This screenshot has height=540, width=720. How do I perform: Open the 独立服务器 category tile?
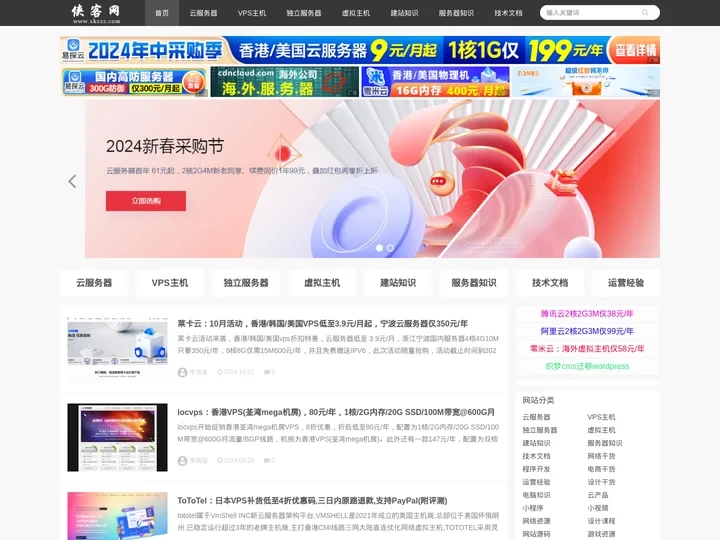point(246,283)
